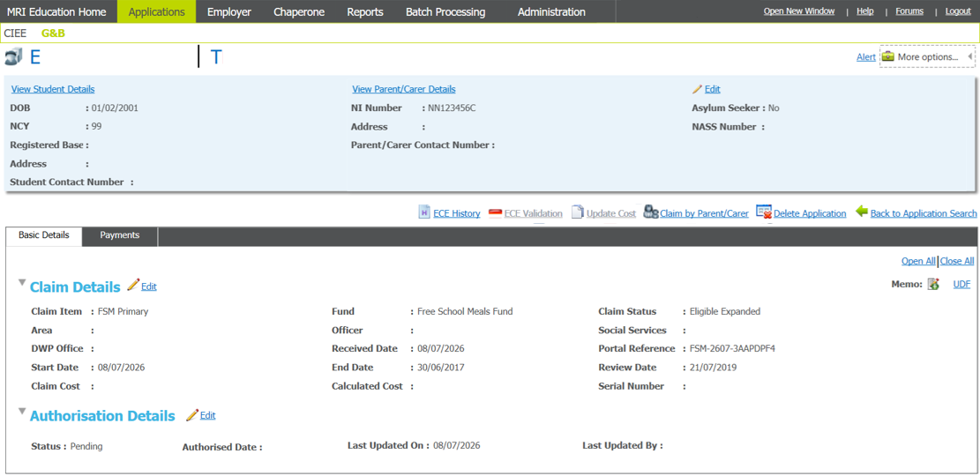Open View Student Details link

pyautogui.click(x=53, y=89)
